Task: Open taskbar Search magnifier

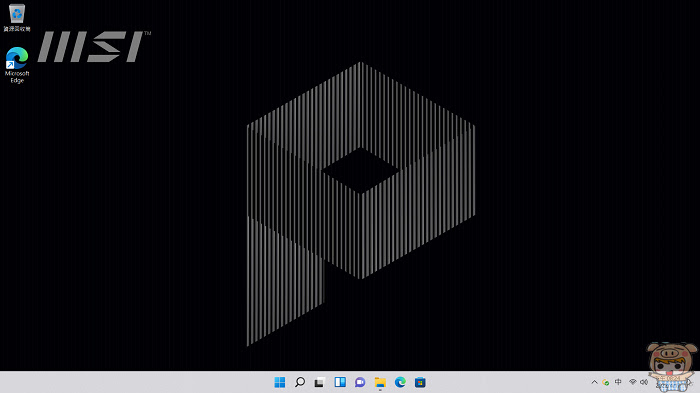Action: click(x=300, y=382)
